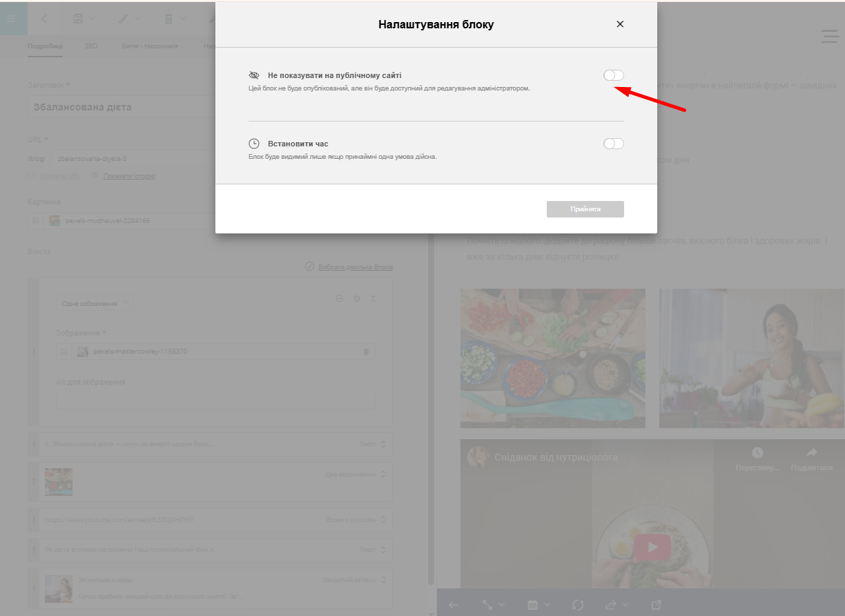Click the save floppy disk icon
The image size is (845, 616).
[x=79, y=19]
